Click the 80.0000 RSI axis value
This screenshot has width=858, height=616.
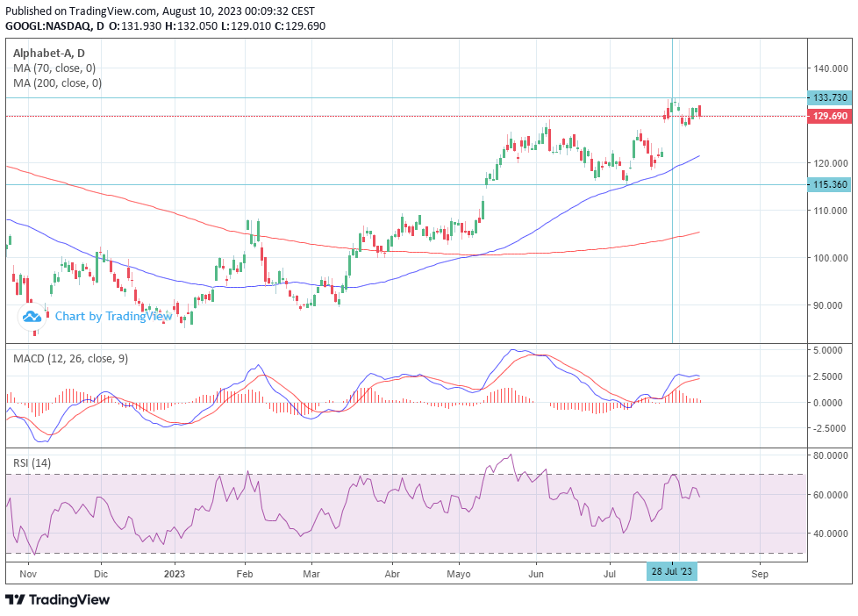pyautogui.click(x=831, y=455)
